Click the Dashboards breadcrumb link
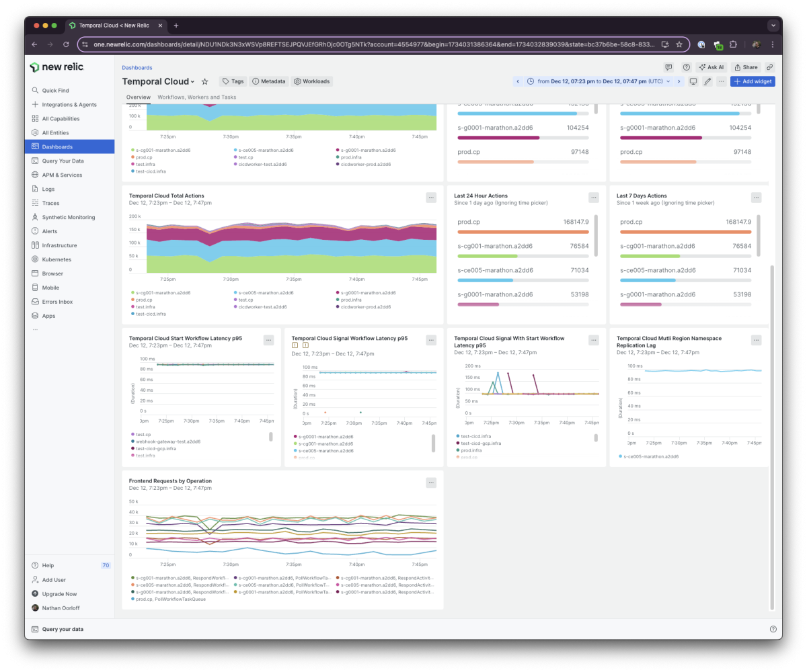 pos(137,67)
